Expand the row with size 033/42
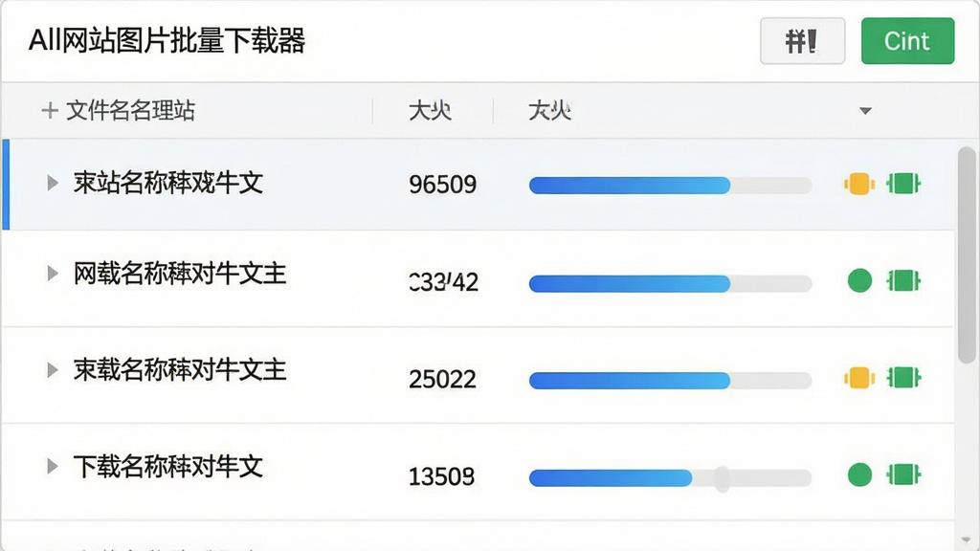This screenshot has width=980, height=551. pyautogui.click(x=53, y=273)
